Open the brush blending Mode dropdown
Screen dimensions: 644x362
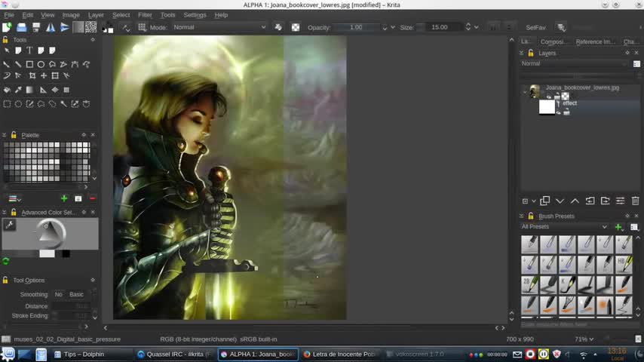click(x=219, y=27)
